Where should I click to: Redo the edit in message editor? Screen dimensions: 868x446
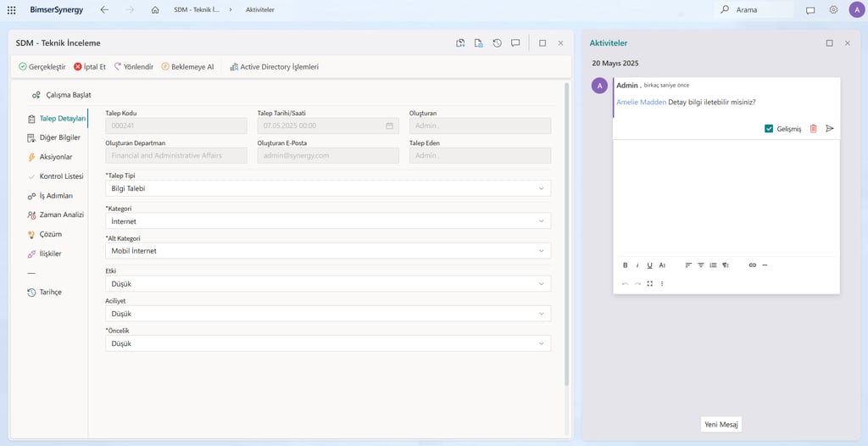click(637, 283)
